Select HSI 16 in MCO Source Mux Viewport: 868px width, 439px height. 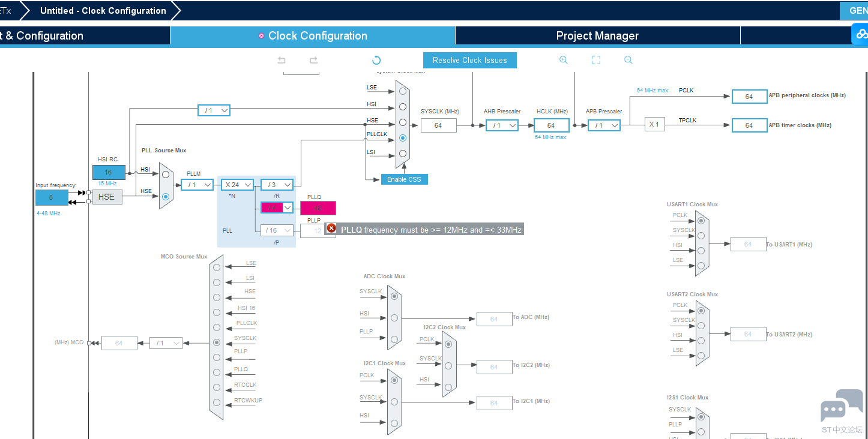(x=217, y=312)
